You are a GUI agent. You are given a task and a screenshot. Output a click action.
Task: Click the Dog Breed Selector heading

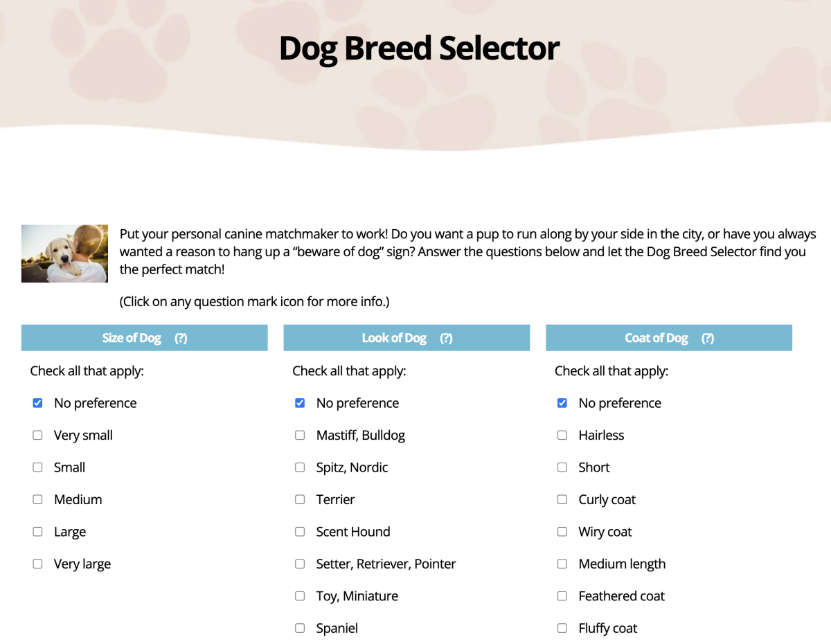[x=419, y=48]
